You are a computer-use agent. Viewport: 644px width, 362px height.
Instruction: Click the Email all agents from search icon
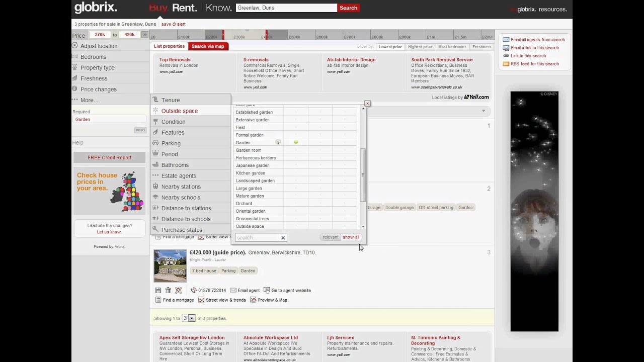(x=506, y=40)
